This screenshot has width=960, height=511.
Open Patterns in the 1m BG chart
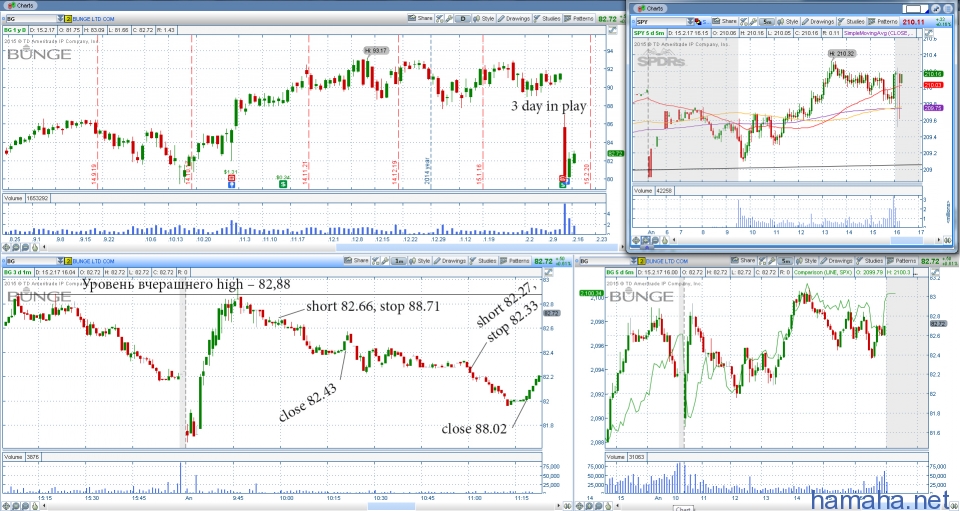click(515, 260)
